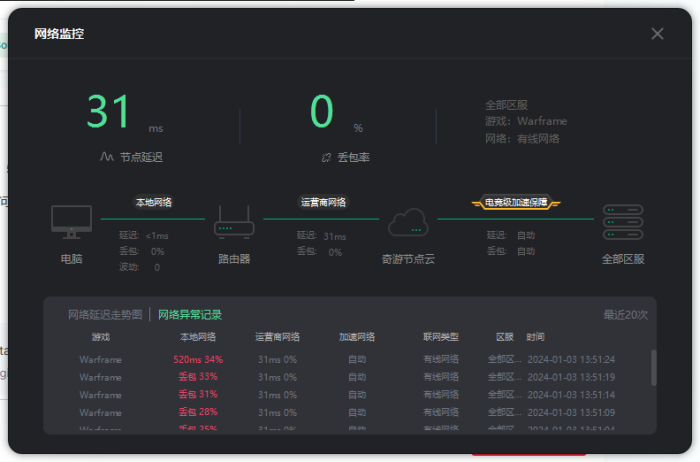Close the 网络监控 dialog
Screen dimensions: 700x462
point(657,34)
